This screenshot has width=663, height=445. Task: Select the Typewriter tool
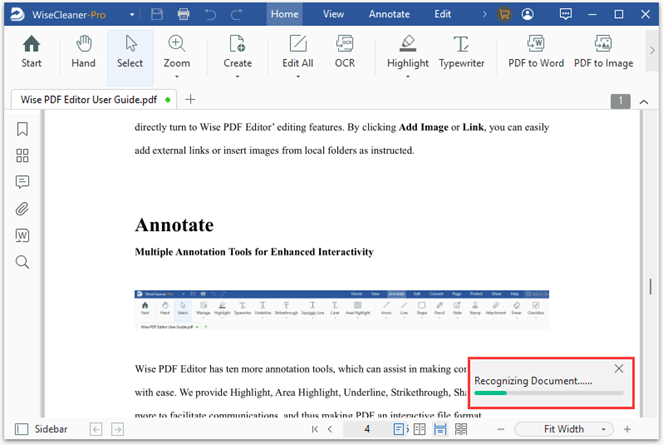[x=461, y=52]
